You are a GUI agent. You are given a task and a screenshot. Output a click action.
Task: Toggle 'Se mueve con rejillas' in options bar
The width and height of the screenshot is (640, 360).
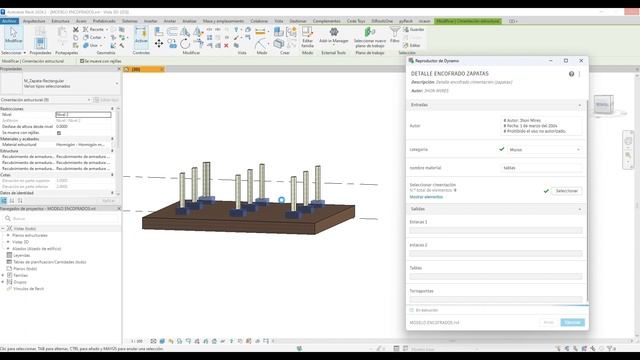(82, 61)
